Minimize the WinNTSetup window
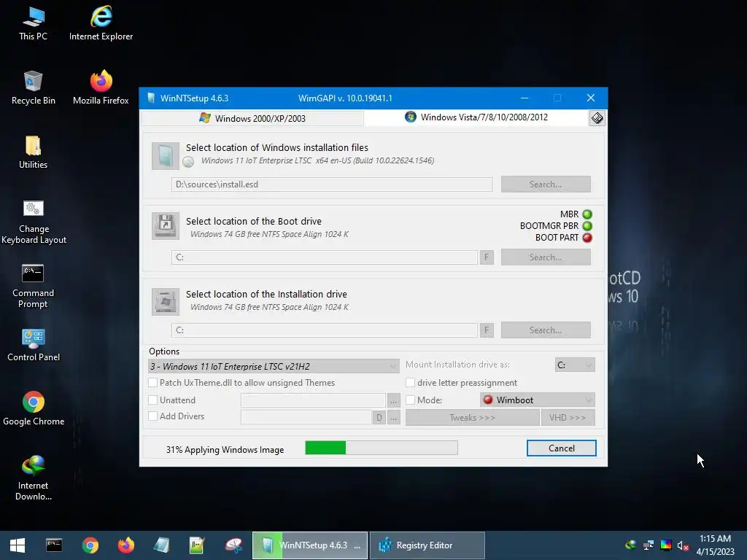Screen dimensions: 747x560 (525, 98)
